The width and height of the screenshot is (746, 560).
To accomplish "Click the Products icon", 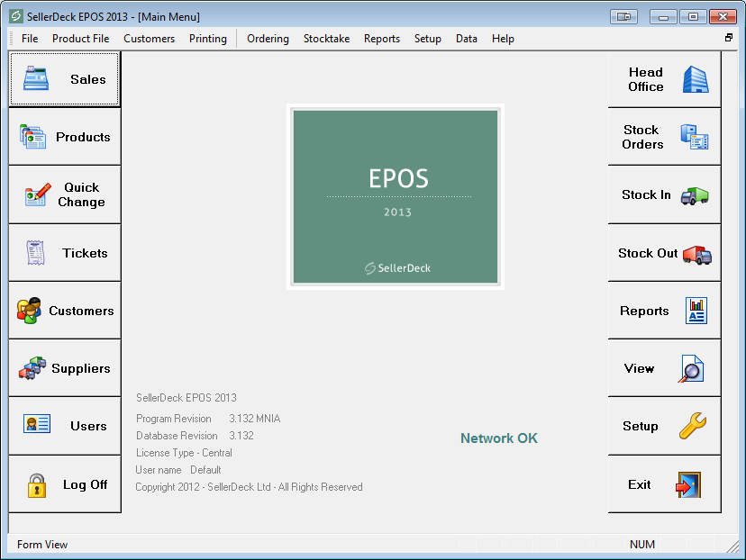I will 33,137.
